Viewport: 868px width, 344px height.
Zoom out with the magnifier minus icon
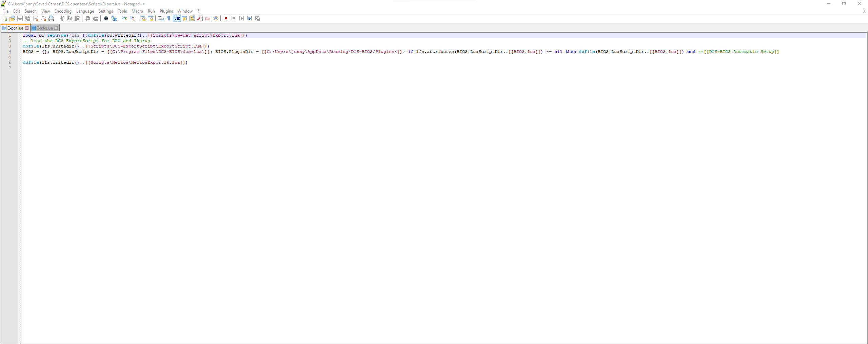pyautogui.click(x=132, y=18)
